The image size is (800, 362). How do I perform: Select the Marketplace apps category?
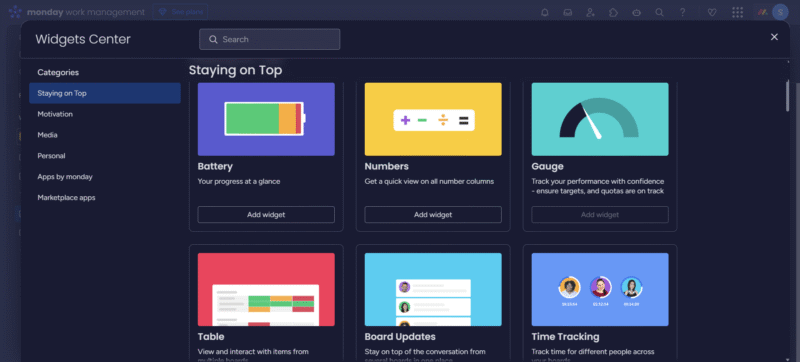click(105, 198)
